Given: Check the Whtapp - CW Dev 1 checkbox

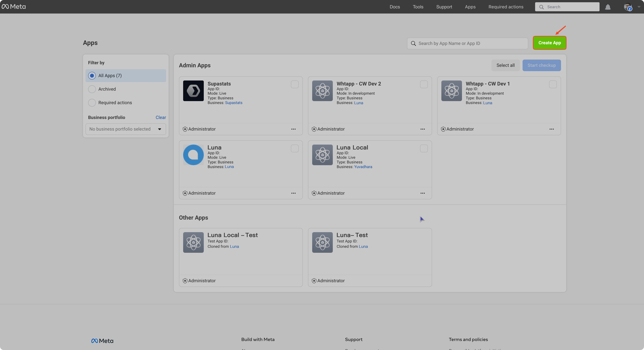Looking at the screenshot, I should (x=553, y=84).
